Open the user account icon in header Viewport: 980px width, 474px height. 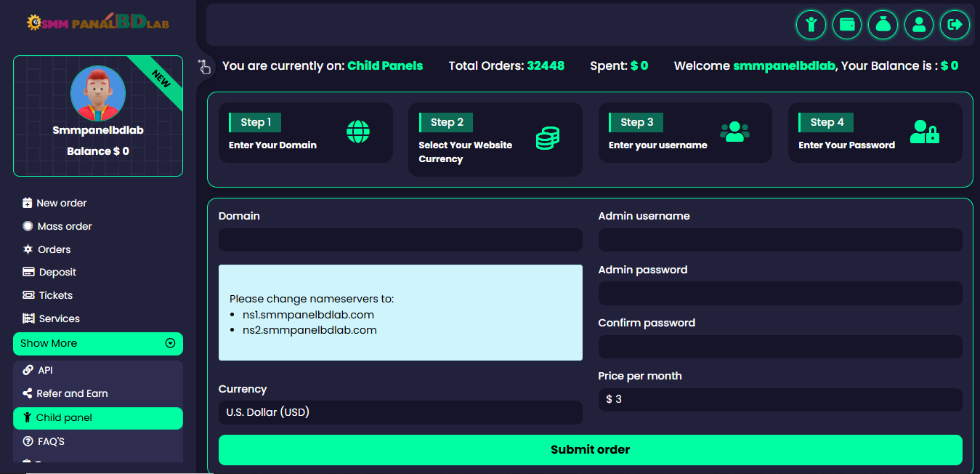coord(919,25)
